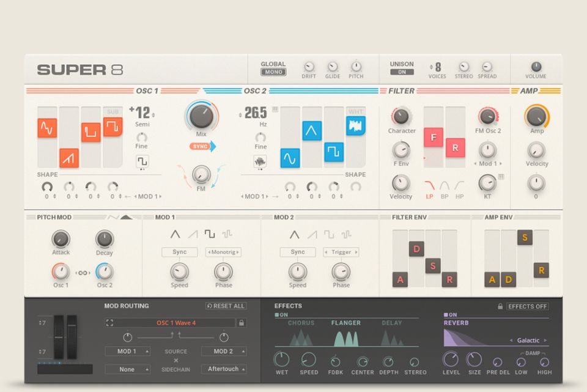Select the OSC 1 sawtooth wave block
This screenshot has height=392, width=587.
pos(69,158)
